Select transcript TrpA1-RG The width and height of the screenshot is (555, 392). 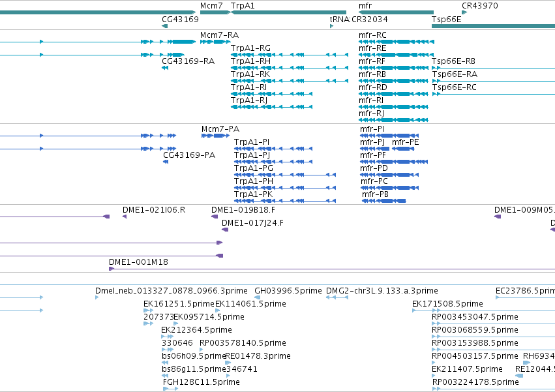(250, 48)
